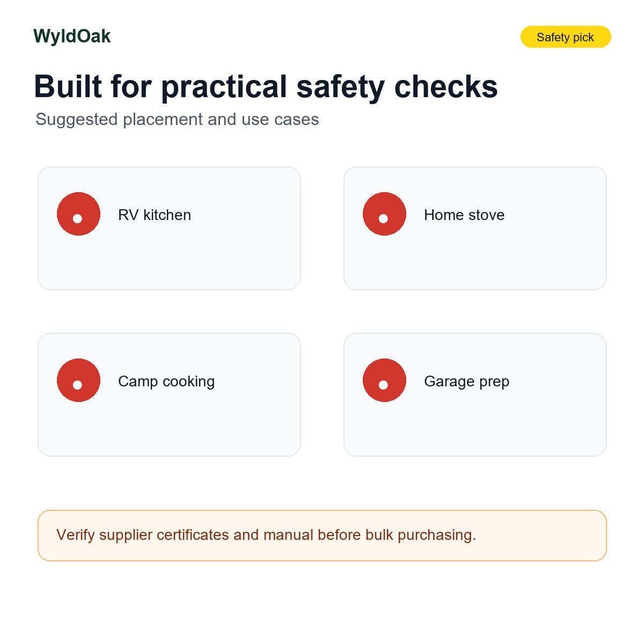Viewport: 644px width, 644px height.
Task: Click the red icon beside Garage prep
Action: (x=384, y=380)
